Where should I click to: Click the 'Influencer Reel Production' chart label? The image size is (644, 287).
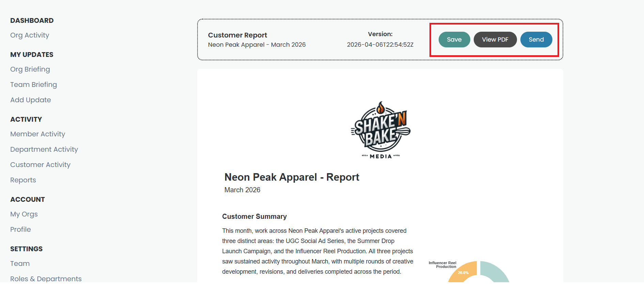coord(442,265)
